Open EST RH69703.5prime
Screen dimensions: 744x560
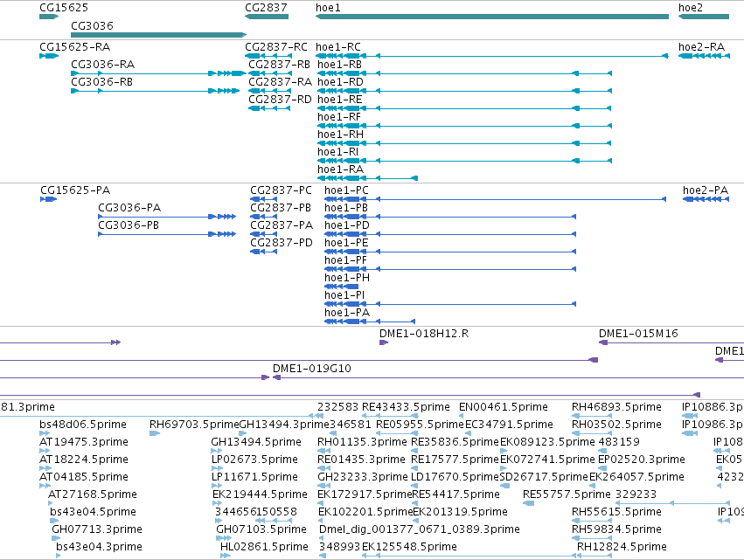(x=195, y=425)
